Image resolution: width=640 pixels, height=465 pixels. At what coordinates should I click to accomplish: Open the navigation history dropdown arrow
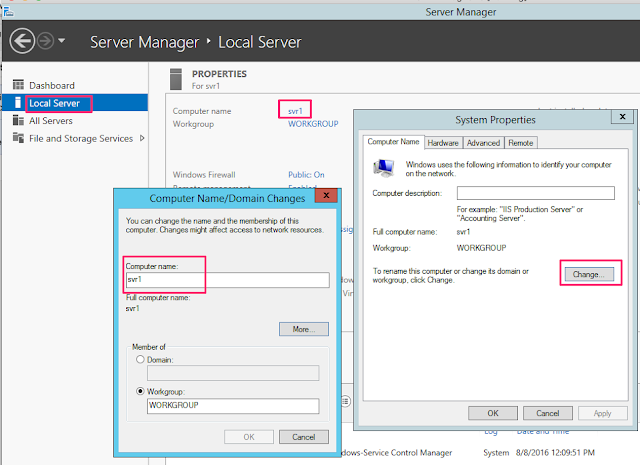pyautogui.click(x=62, y=40)
